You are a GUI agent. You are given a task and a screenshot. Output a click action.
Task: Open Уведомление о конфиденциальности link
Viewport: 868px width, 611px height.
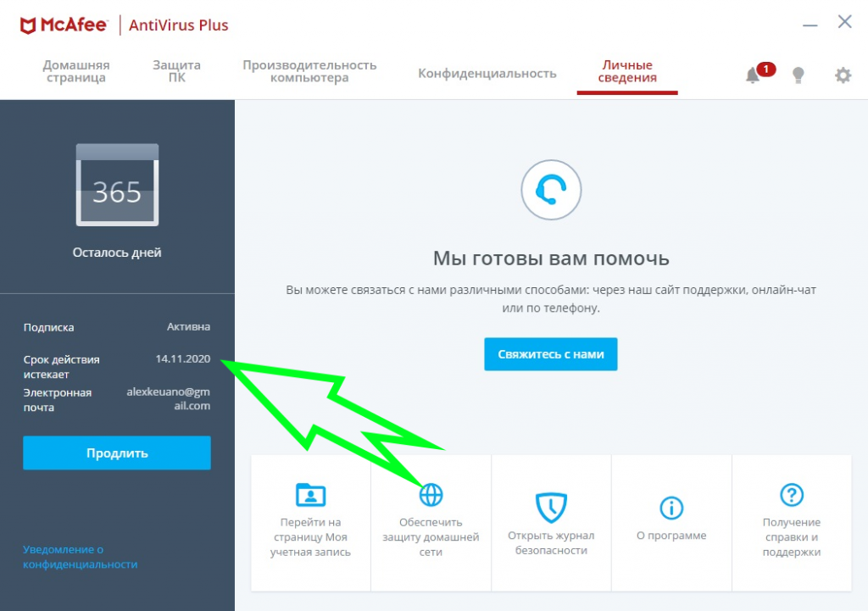81,557
